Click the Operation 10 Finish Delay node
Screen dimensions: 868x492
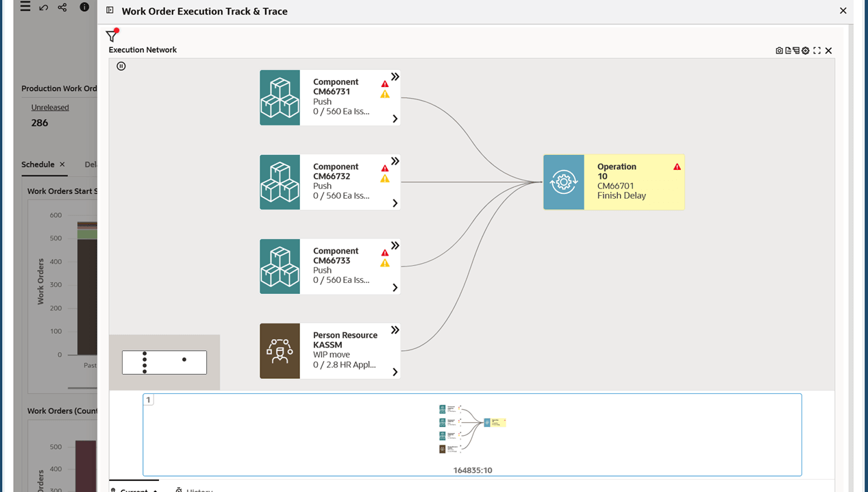tap(614, 182)
